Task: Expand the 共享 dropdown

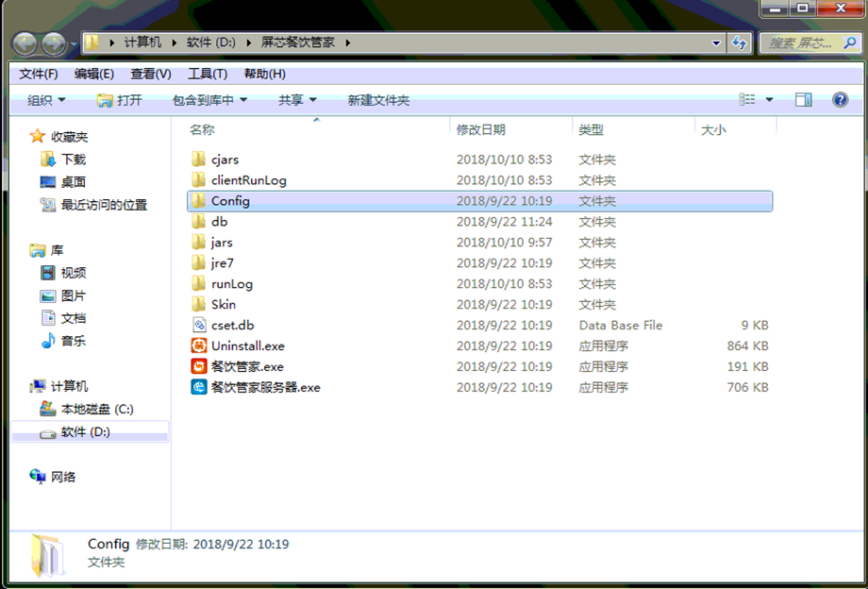Action: (297, 100)
